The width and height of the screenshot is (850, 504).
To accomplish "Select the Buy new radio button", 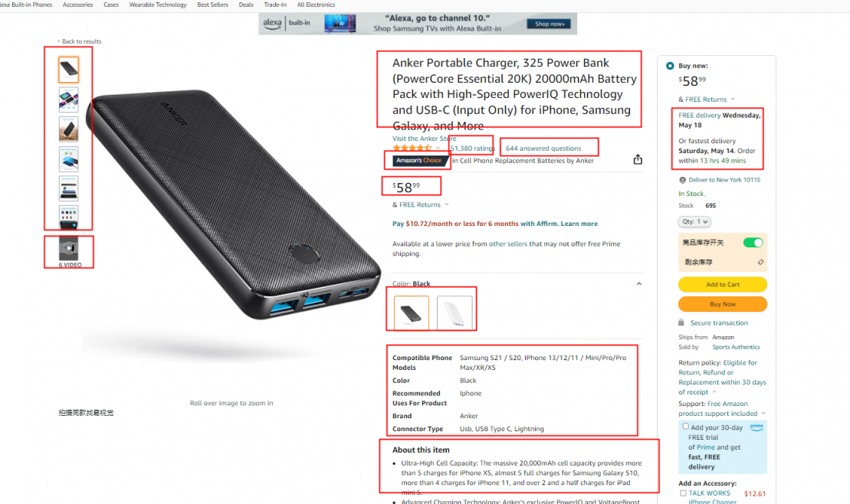I will [670, 66].
